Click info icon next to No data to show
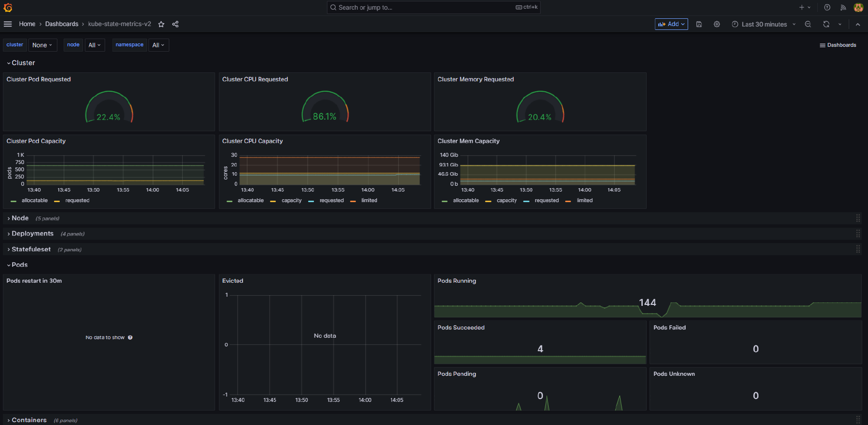The height and width of the screenshot is (425, 868). 130,338
